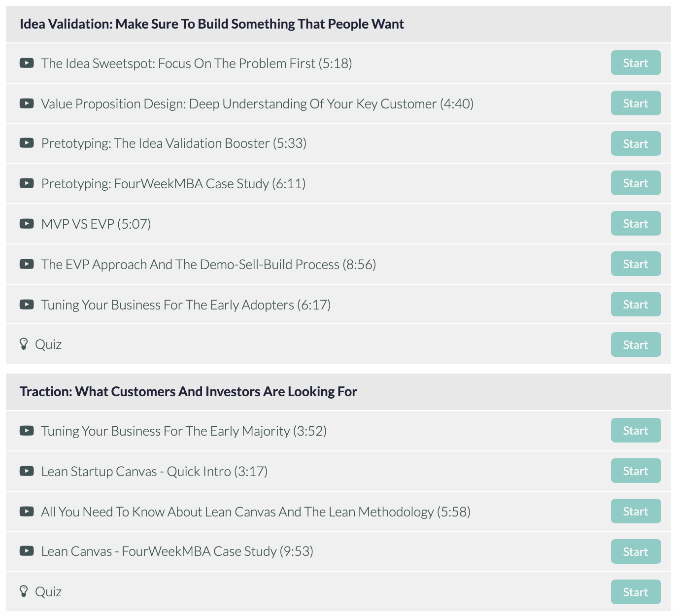Screen dimensions: 676x616
Task: Click video icon next to Value Proposition Design
Action: (x=27, y=103)
